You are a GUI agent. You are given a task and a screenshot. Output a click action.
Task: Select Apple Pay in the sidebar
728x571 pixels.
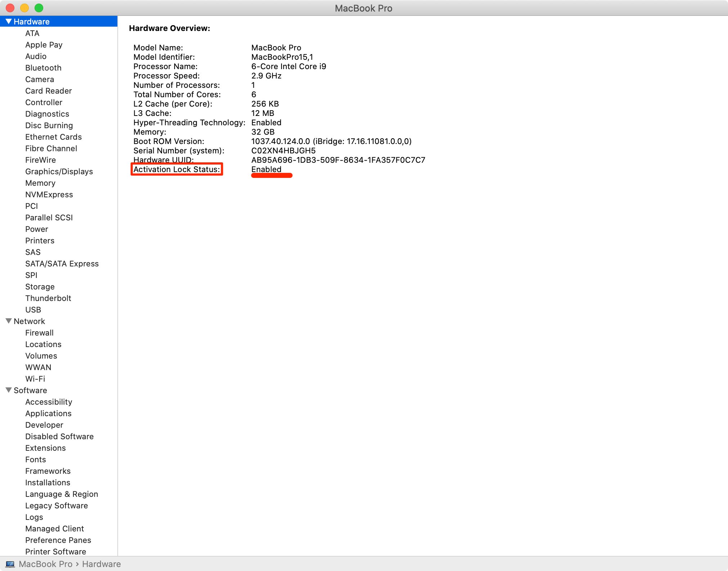pos(44,45)
